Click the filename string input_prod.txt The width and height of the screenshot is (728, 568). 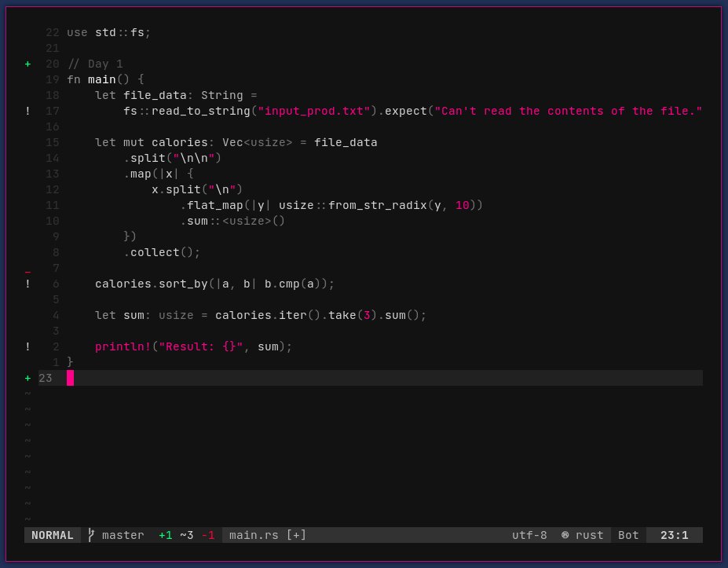(x=309, y=111)
